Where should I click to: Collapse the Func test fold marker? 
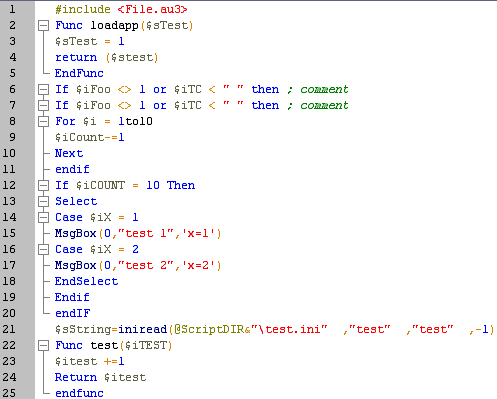coord(43,346)
